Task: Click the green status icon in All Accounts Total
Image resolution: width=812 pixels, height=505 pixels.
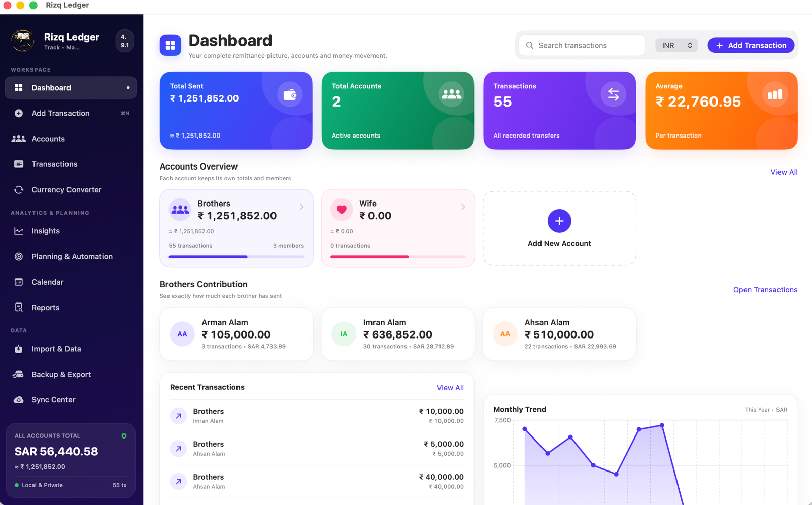Action: coord(124,436)
